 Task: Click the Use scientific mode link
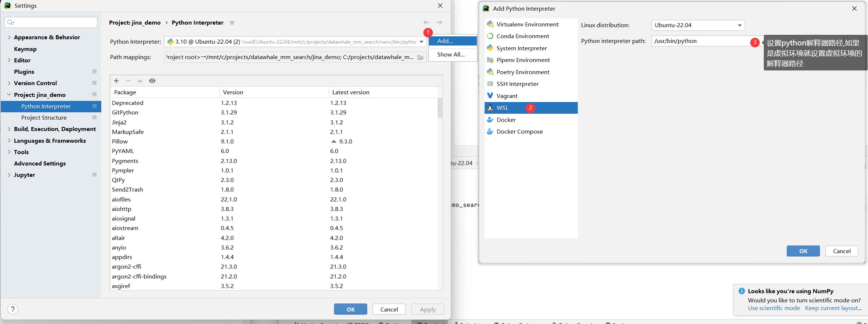(x=774, y=308)
